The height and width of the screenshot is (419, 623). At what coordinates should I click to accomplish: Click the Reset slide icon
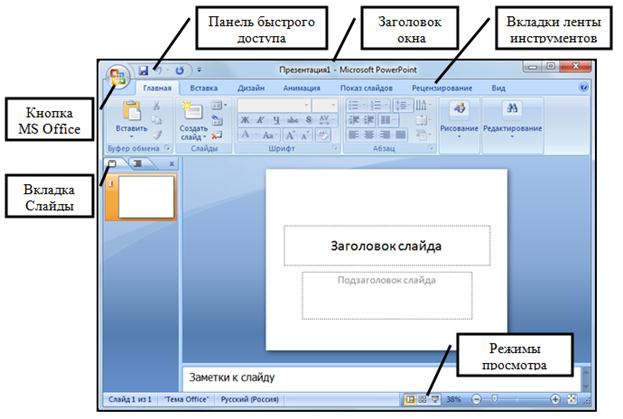pyautogui.click(x=217, y=120)
